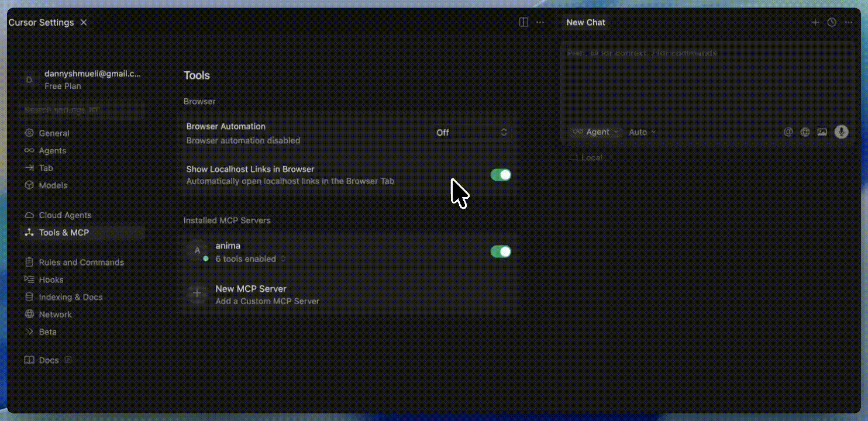
Task: Open the Beta chevrons icon
Action: 29,332
